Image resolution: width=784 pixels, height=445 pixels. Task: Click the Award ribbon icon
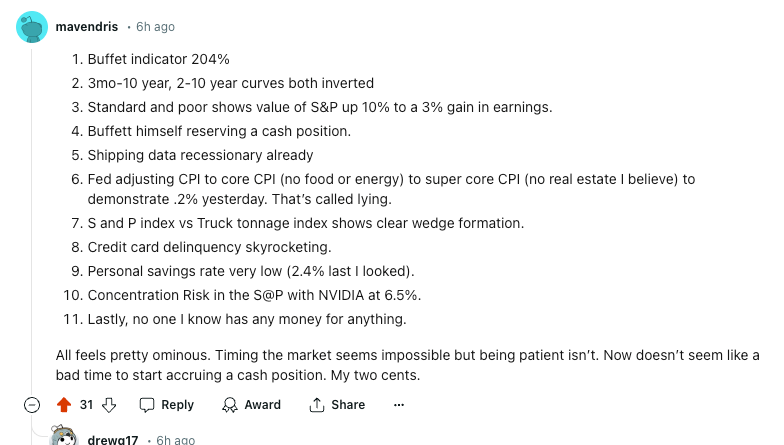230,405
